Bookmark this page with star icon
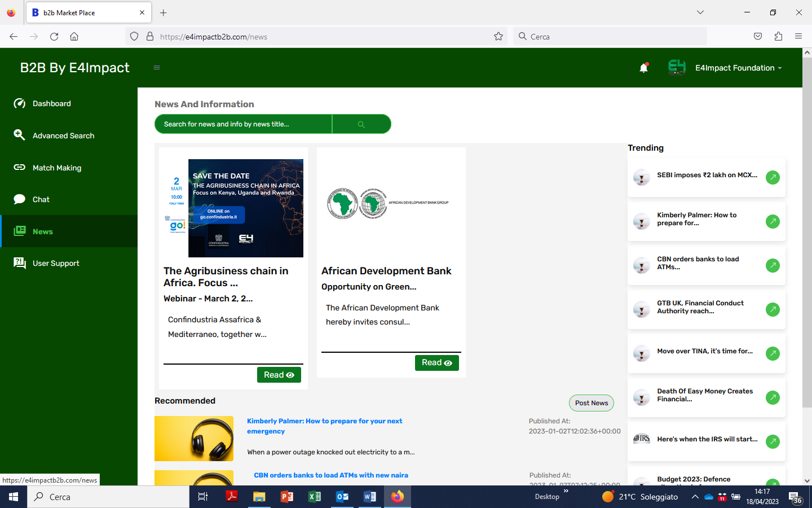Image resolution: width=812 pixels, height=508 pixels. tap(498, 37)
